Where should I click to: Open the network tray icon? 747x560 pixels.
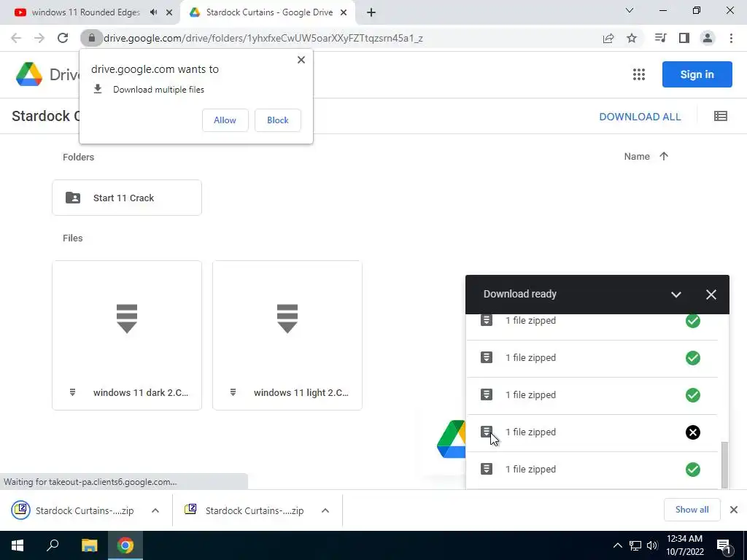635,545
